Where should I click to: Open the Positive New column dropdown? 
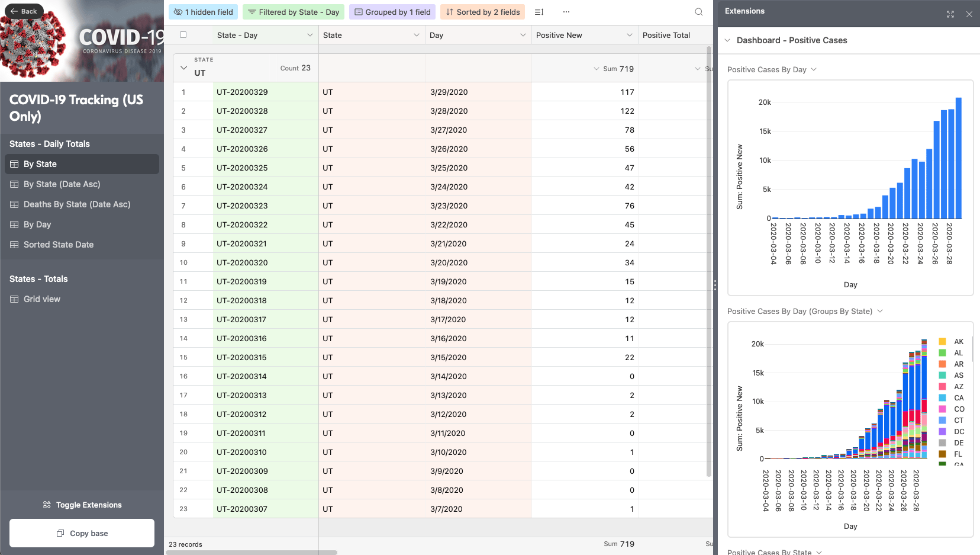(629, 36)
